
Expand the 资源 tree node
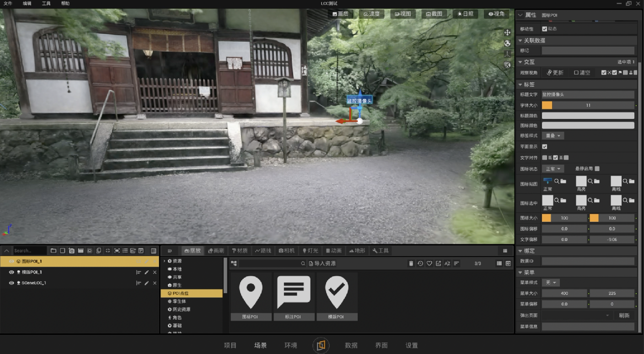164,261
